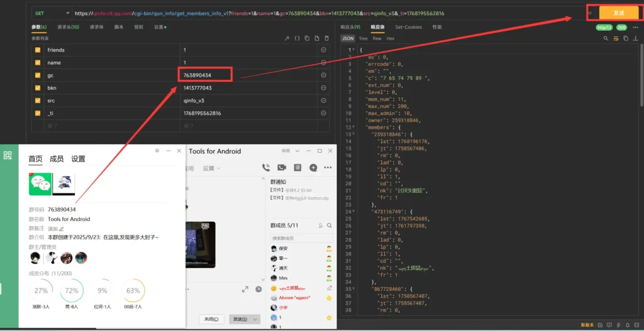Screen dimensions: 644x331
Task: Start a video call in QQ group
Action: point(282,168)
